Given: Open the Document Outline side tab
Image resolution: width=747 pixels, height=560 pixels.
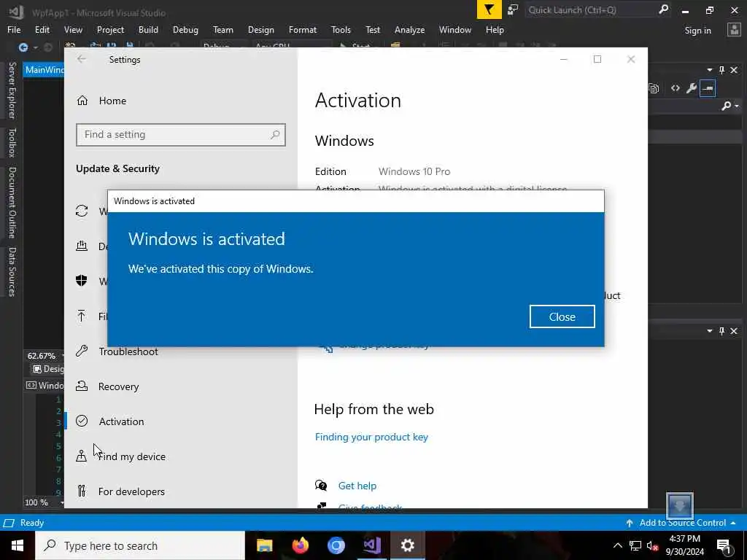Looking at the screenshot, I should (12, 203).
